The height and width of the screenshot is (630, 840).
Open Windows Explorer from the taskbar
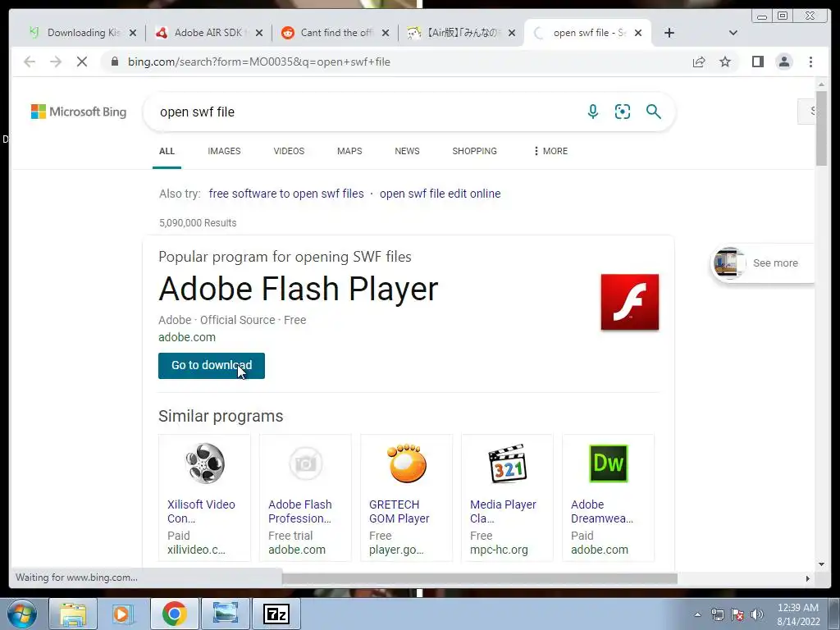pos(73,614)
